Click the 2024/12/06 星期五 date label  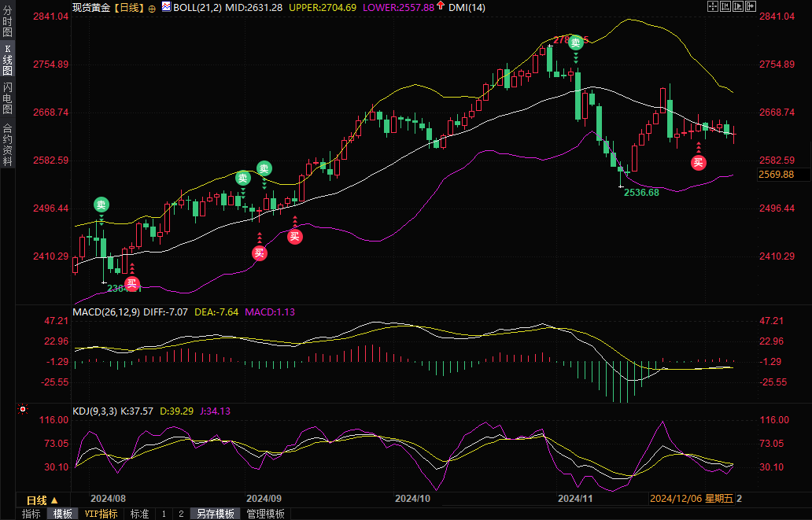(x=692, y=498)
